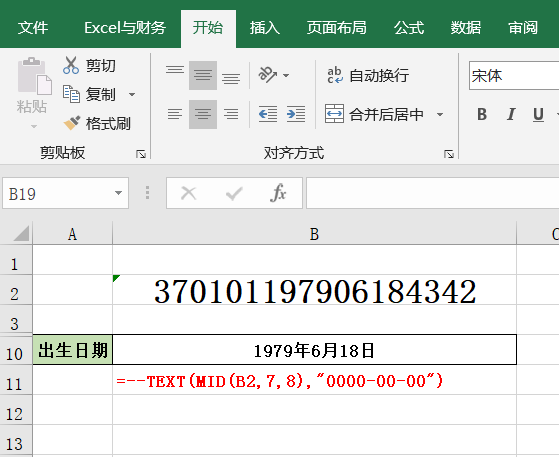Screen dimensions: 559x457
Task: Open the 文件 menu
Action: [x=33, y=28]
